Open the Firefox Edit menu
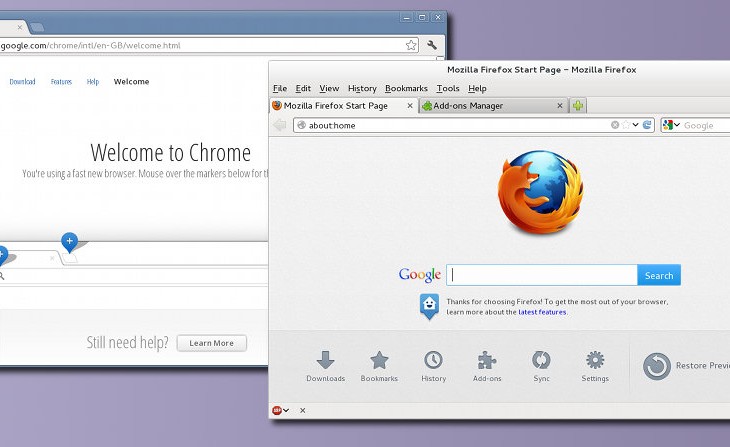Viewport: 730px width, 447px height. [x=303, y=88]
